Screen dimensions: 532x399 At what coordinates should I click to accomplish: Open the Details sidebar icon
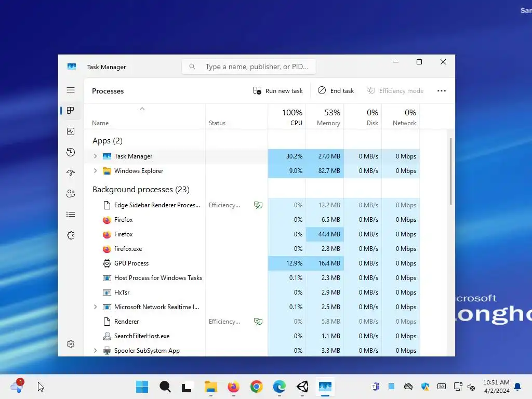click(71, 215)
